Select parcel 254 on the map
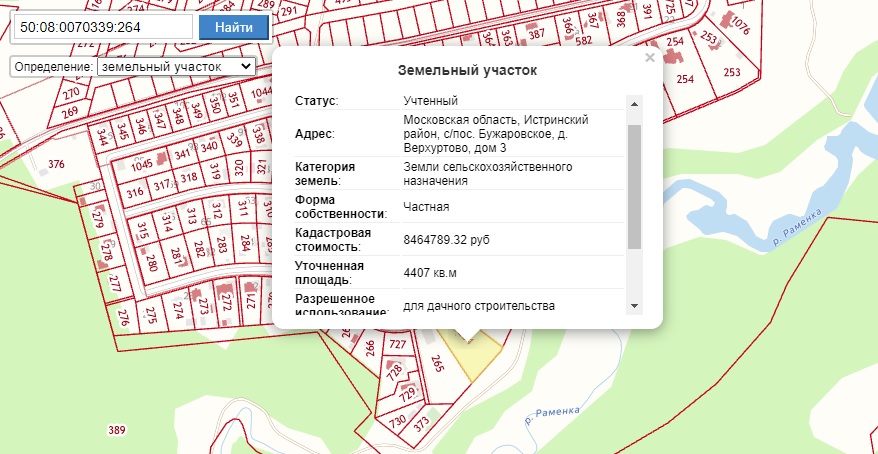Image resolution: width=878 pixels, height=454 pixels. [685, 79]
